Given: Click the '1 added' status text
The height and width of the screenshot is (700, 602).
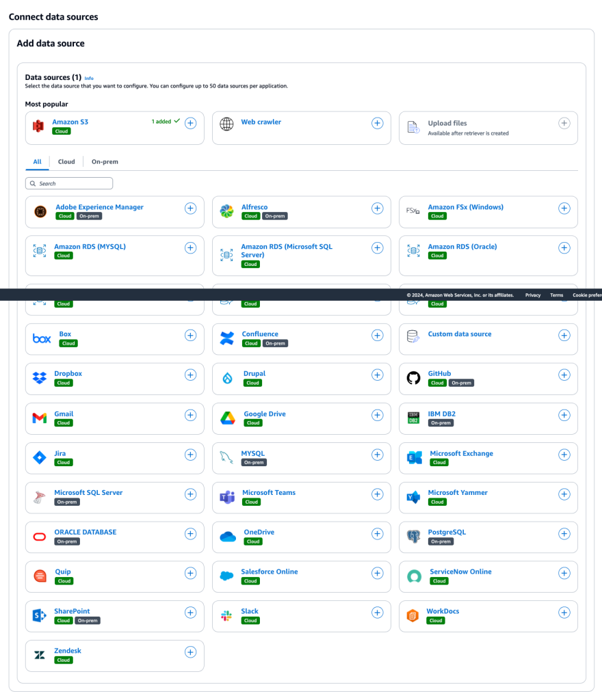Looking at the screenshot, I should coord(161,122).
